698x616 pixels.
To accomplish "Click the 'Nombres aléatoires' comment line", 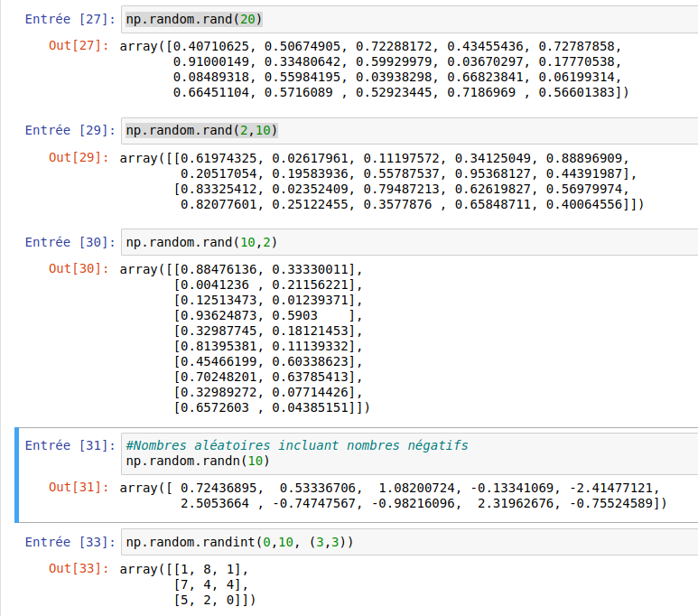I will [297, 445].
